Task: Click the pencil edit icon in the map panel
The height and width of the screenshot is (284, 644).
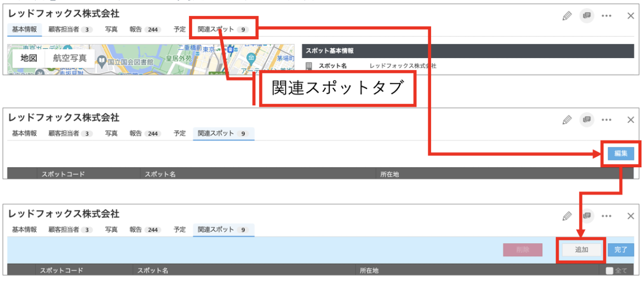Action: [x=567, y=15]
